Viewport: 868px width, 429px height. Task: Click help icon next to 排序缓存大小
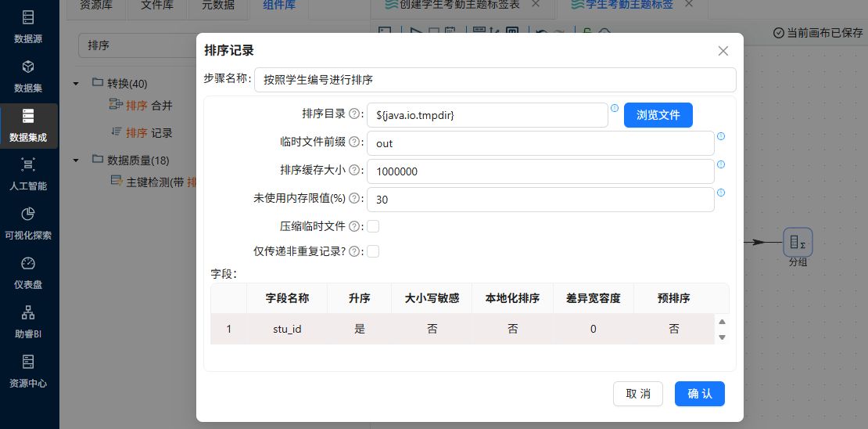(353, 171)
